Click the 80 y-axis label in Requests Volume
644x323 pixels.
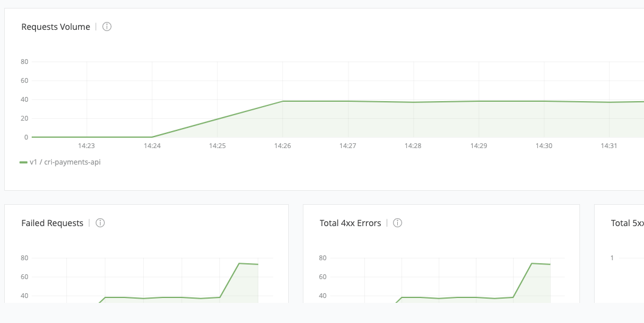[x=24, y=62]
